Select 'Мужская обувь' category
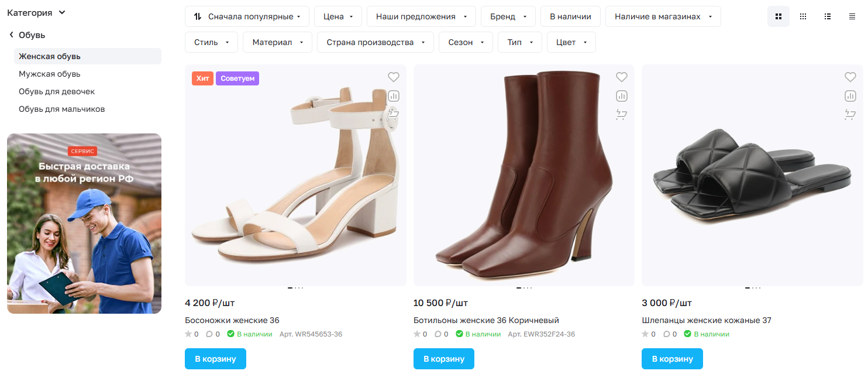Image resolution: width=868 pixels, height=381 pixels. pos(50,74)
